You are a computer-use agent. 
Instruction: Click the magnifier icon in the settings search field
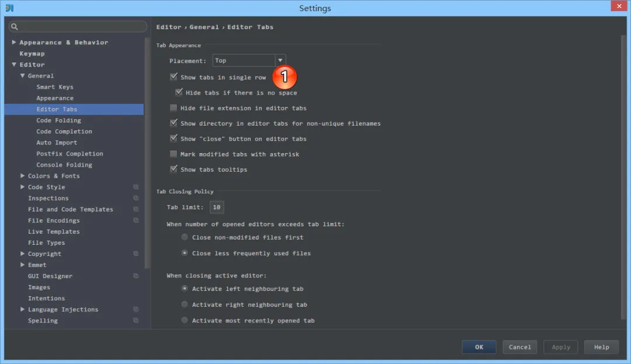pyautogui.click(x=15, y=26)
